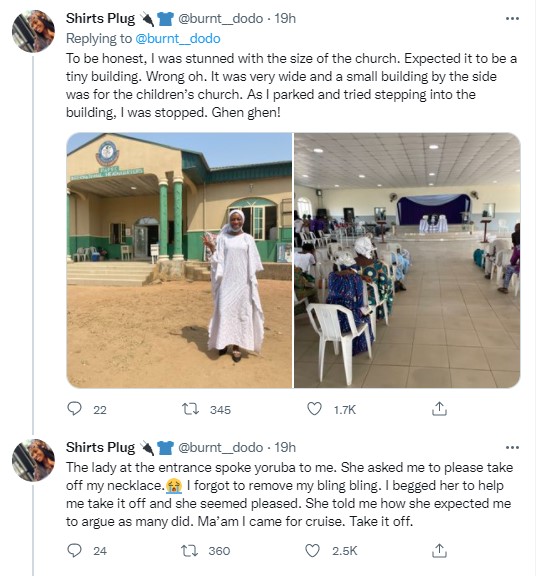This screenshot has width=546, height=576.
Task: Open the first tweet's @burnt_dodo handle in header
Action: (220, 18)
